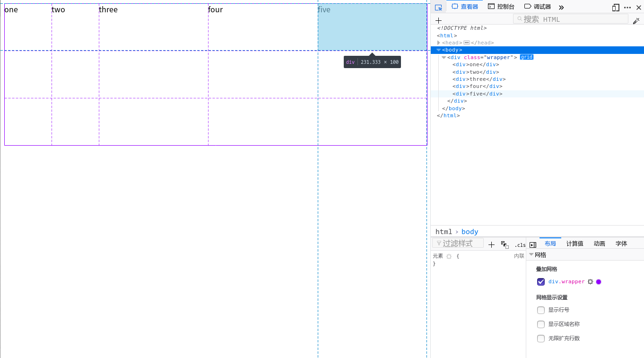The width and height of the screenshot is (644, 358).
Task: Select the closing div tag line
Action: [457, 101]
